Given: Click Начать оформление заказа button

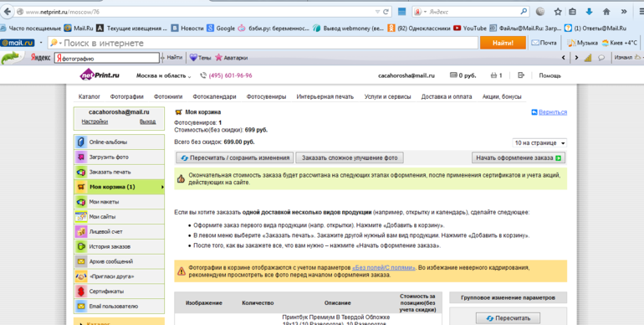Looking at the screenshot, I should point(519,157).
